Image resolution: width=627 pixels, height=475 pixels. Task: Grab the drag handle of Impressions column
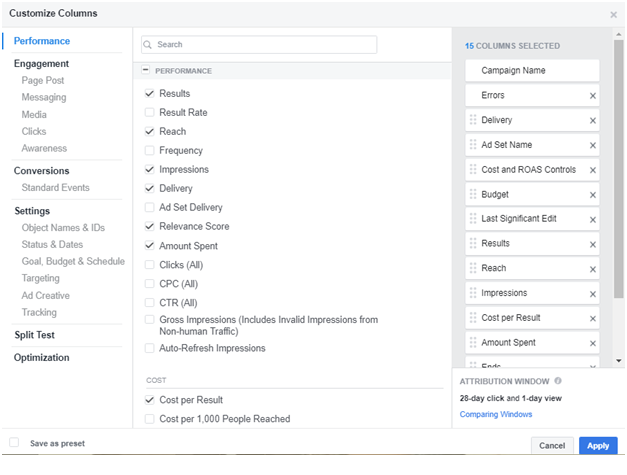coord(473,293)
